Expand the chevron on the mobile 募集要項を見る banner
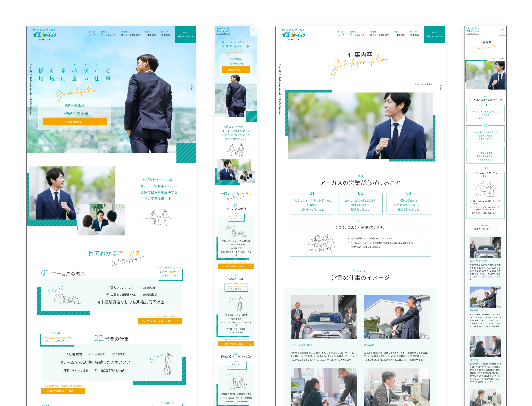The width and height of the screenshot is (532, 406). pyautogui.click(x=248, y=70)
